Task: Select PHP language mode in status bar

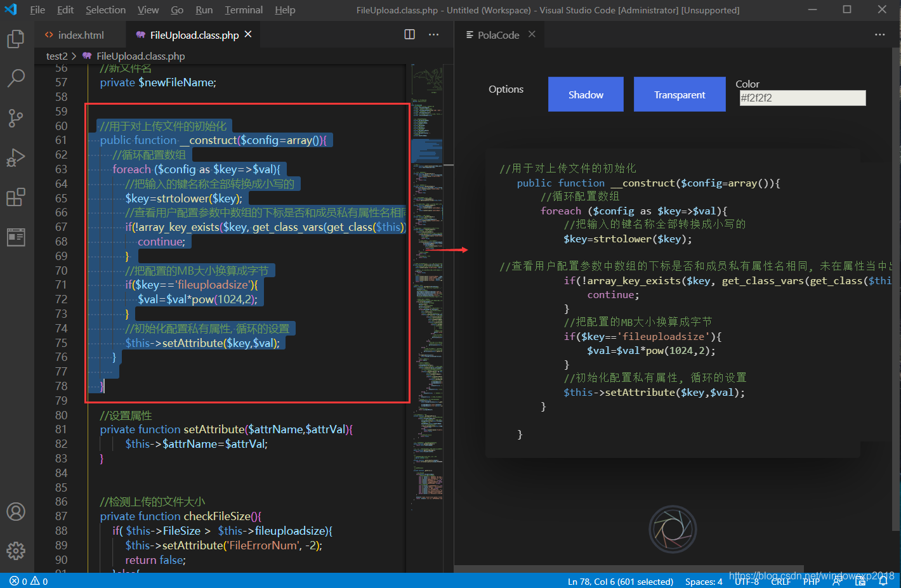Action: [811, 581]
